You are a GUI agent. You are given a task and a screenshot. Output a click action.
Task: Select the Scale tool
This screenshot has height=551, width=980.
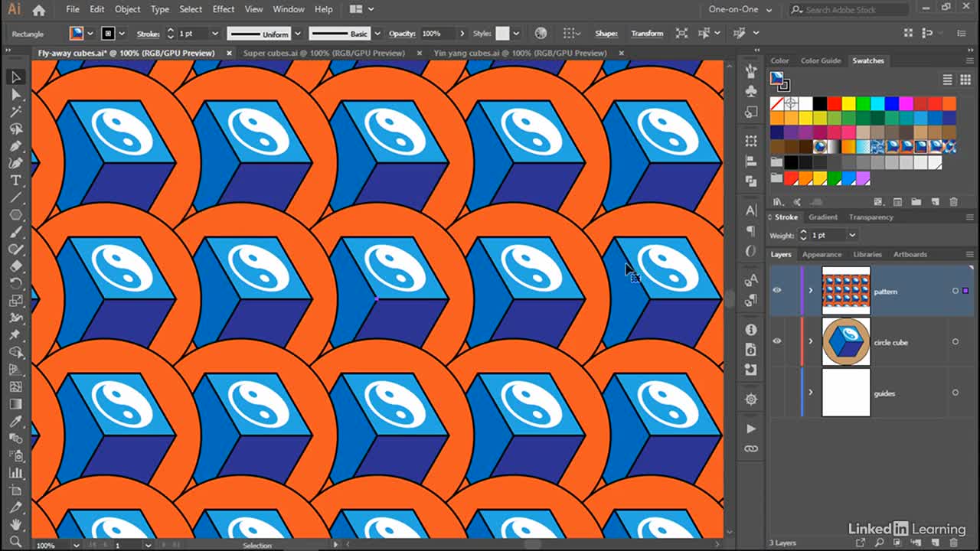point(16,301)
